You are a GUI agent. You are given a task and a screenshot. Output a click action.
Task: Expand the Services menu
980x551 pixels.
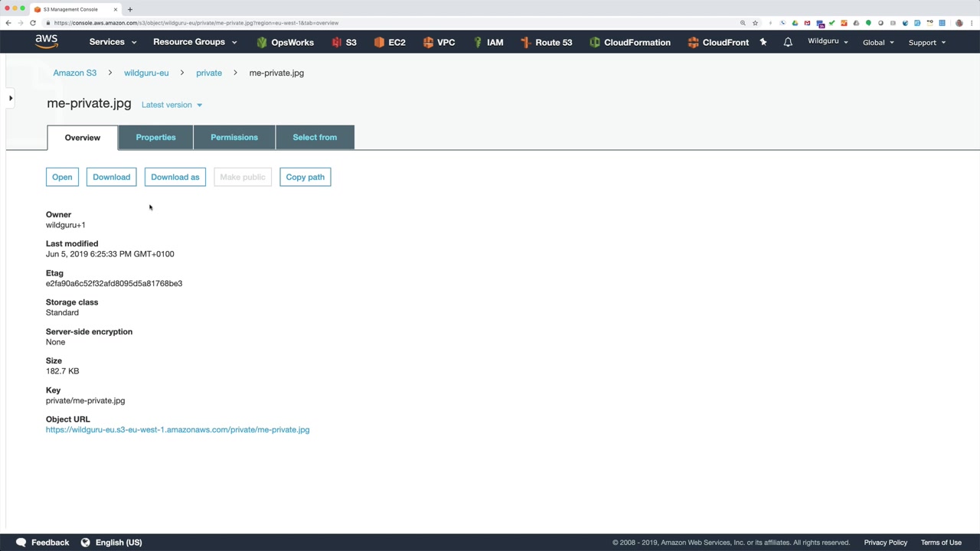[x=113, y=42]
